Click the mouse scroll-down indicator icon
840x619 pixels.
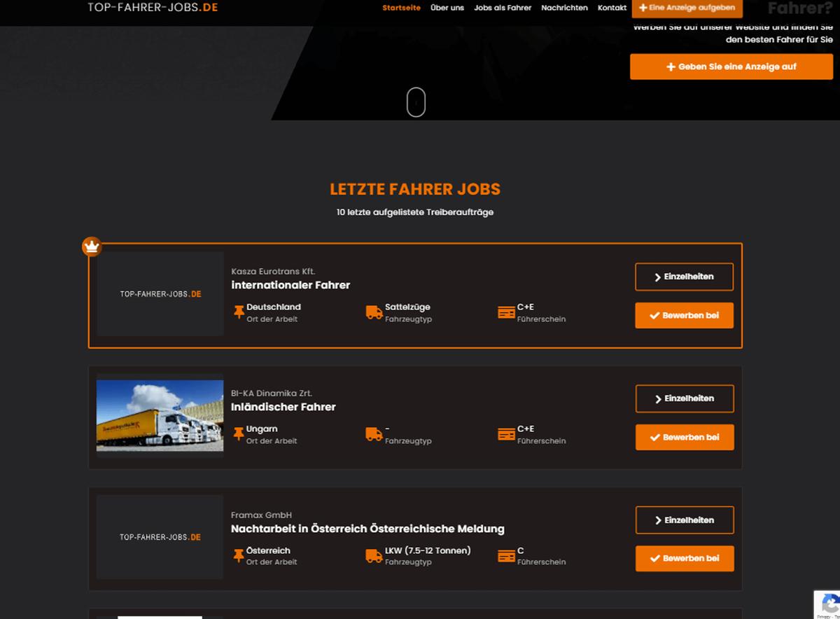[416, 102]
